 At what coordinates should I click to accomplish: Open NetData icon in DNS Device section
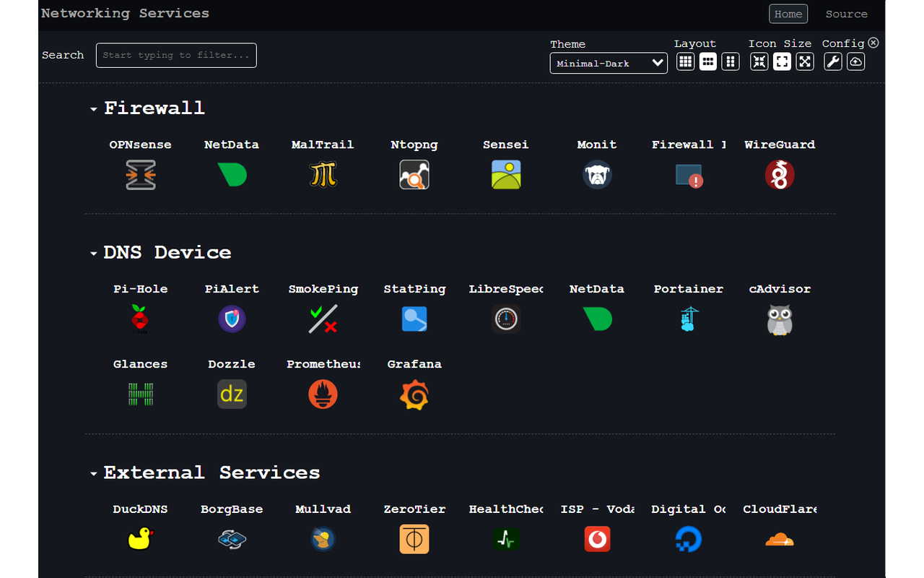click(x=597, y=319)
